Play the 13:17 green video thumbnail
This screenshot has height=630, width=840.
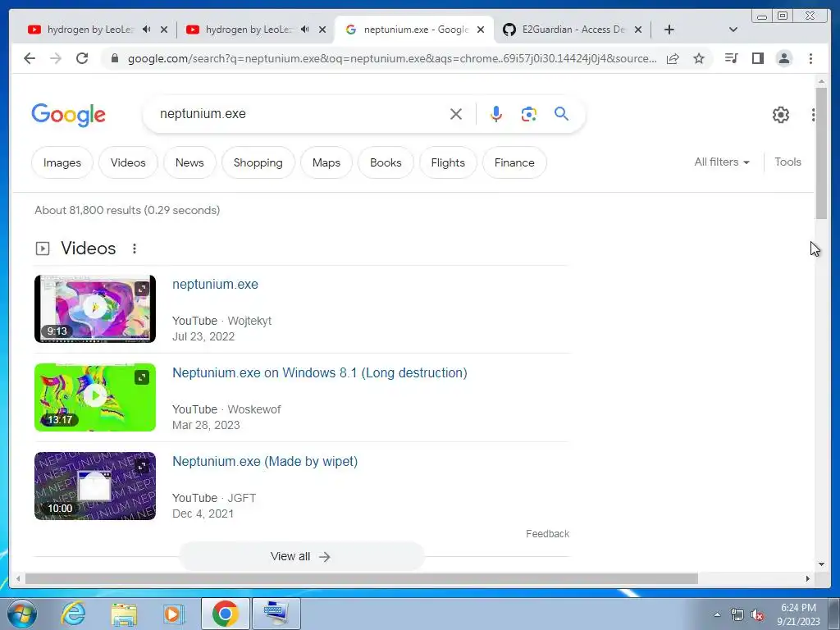pyautogui.click(x=95, y=397)
